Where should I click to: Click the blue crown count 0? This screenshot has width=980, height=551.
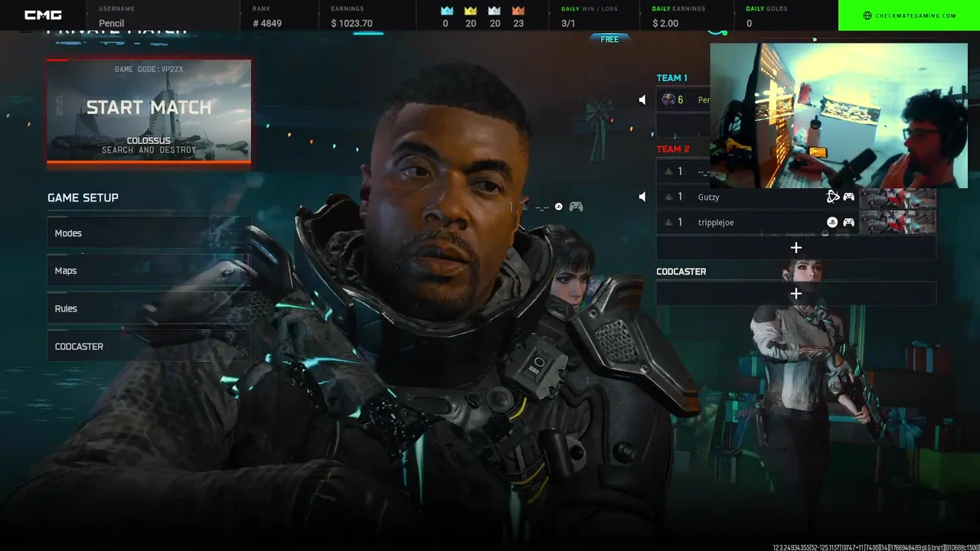[446, 24]
